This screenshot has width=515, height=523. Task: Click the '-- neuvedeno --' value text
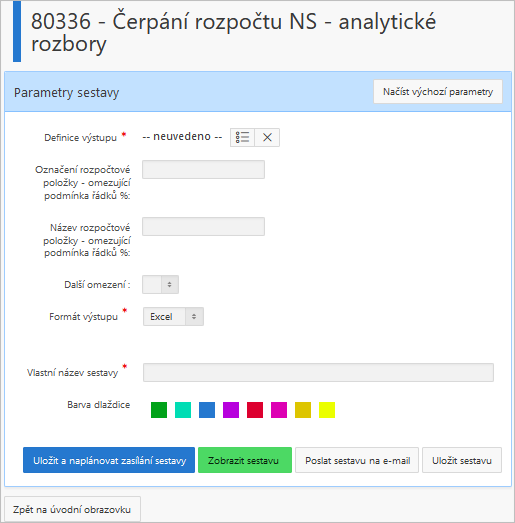point(182,137)
